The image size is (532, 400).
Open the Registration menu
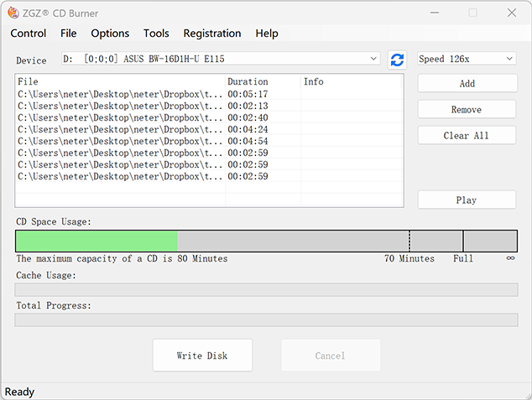coord(212,34)
